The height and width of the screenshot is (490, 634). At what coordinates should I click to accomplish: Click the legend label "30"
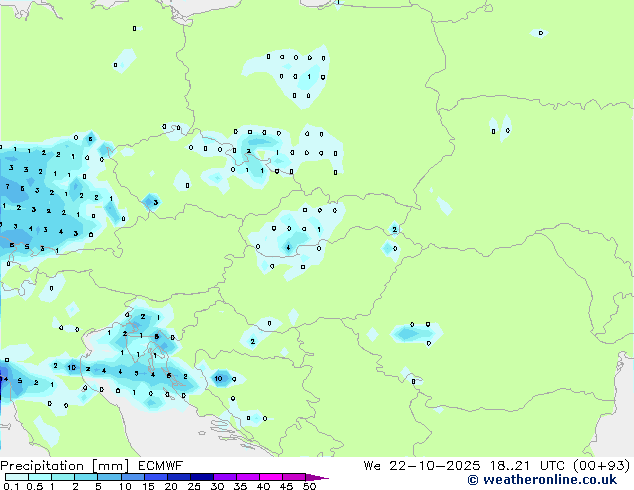click(x=217, y=486)
